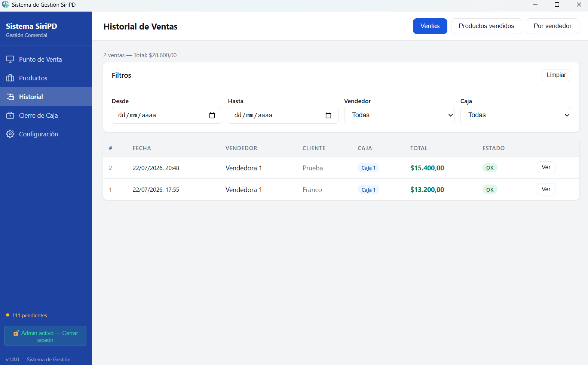Click the Productos box icon in sidebar

click(x=10, y=78)
